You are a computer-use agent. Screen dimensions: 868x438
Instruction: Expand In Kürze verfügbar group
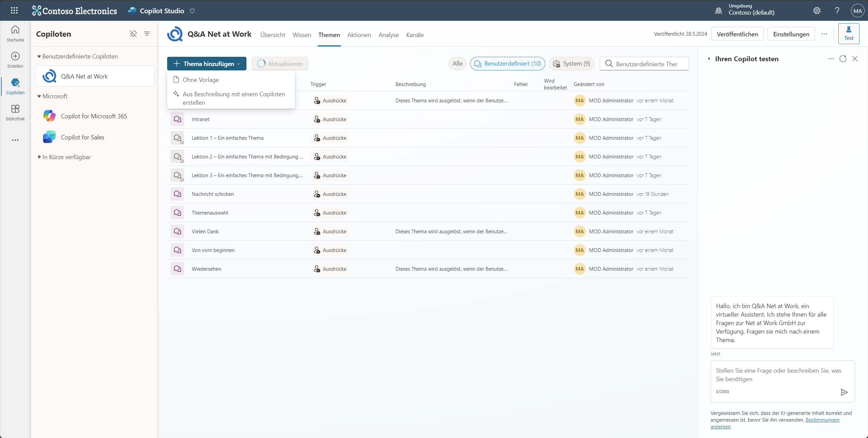pos(39,157)
